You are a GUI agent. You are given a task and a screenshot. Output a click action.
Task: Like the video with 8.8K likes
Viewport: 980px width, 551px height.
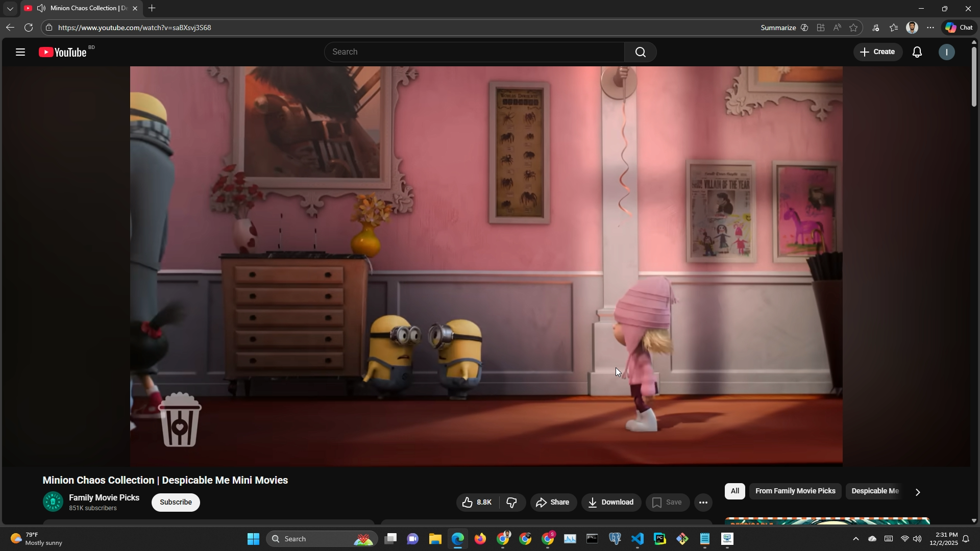(x=477, y=503)
